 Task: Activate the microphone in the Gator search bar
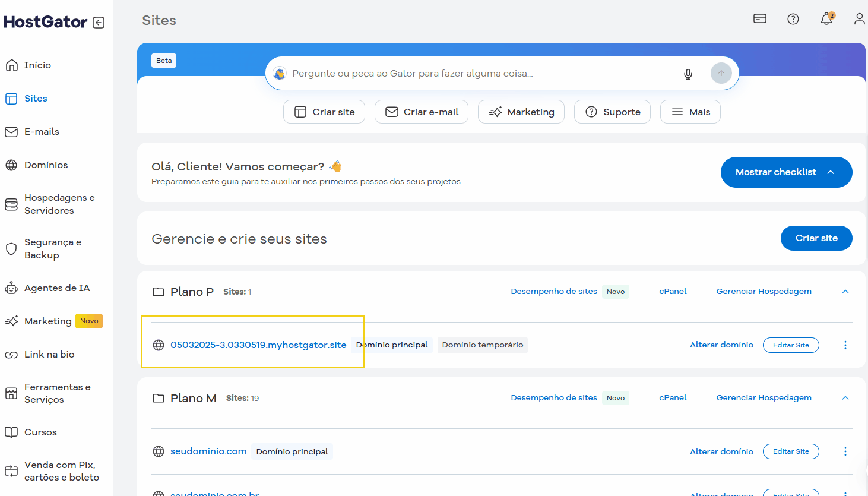(x=688, y=74)
